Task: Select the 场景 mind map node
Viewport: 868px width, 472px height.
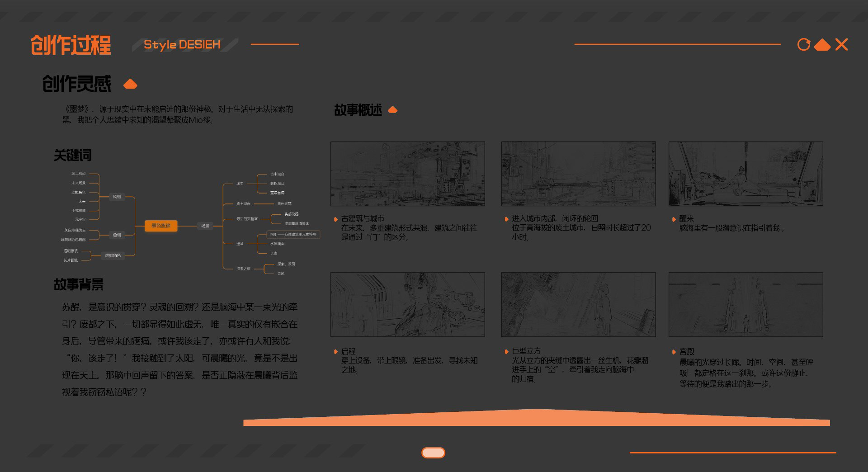Action: pyautogui.click(x=205, y=226)
